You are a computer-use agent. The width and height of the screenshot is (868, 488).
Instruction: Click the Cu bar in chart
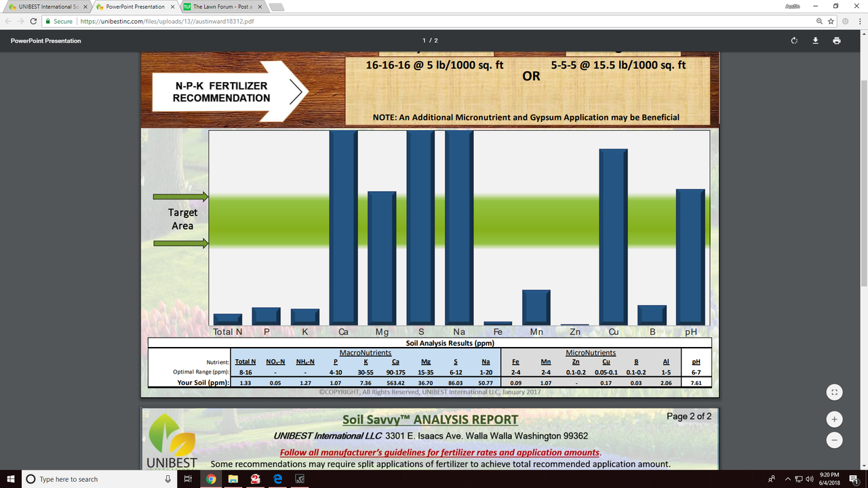614,237
